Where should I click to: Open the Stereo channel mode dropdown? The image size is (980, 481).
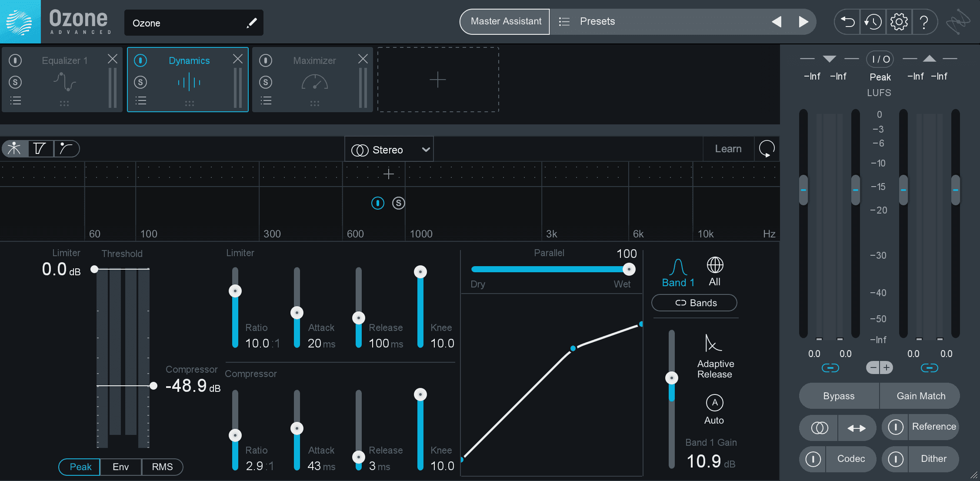(389, 150)
